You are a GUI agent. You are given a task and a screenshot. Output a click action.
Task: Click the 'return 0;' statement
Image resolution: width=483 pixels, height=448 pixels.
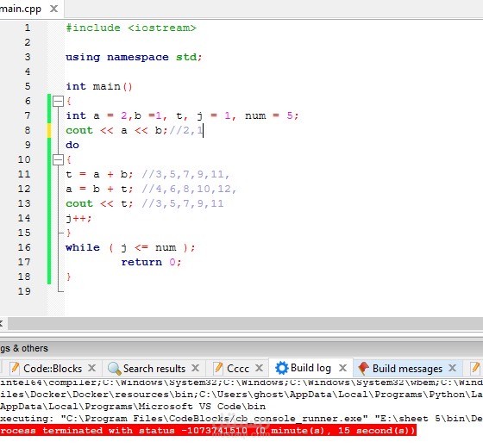pos(151,262)
